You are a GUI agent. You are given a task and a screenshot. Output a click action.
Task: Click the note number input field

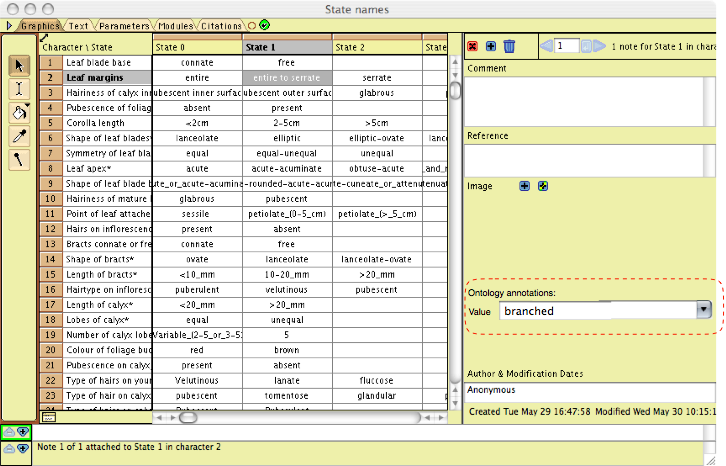pyautogui.click(x=568, y=46)
